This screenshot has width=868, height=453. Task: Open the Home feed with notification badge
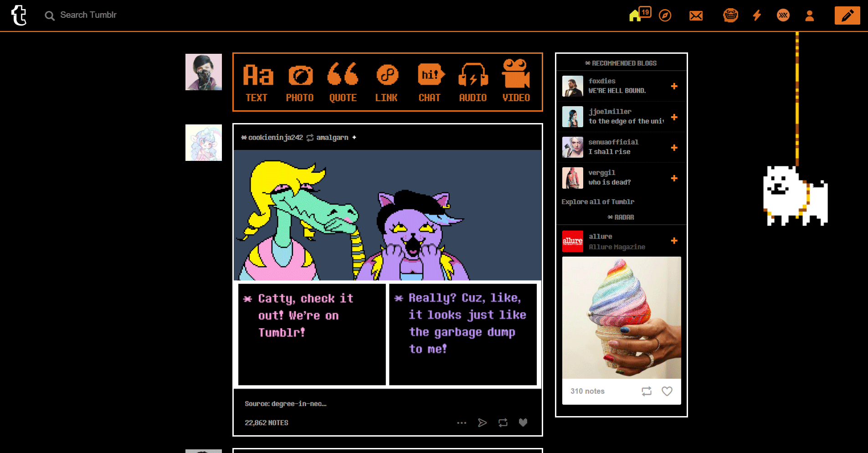click(x=636, y=15)
